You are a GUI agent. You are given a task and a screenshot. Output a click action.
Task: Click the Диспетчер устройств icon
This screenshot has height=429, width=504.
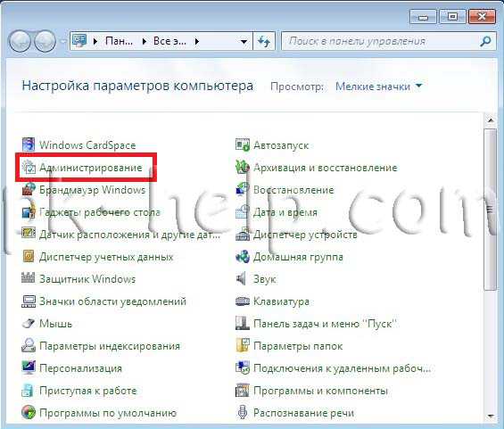(243, 234)
